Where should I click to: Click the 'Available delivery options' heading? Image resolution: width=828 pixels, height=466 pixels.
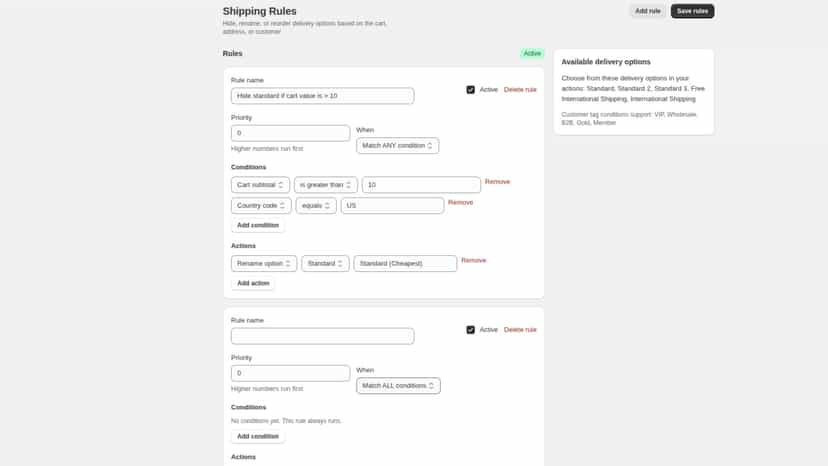[606, 62]
